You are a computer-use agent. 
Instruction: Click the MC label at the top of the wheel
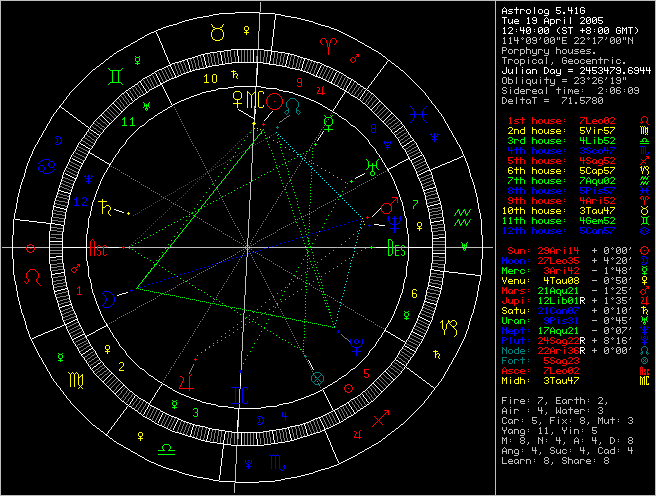[257, 100]
